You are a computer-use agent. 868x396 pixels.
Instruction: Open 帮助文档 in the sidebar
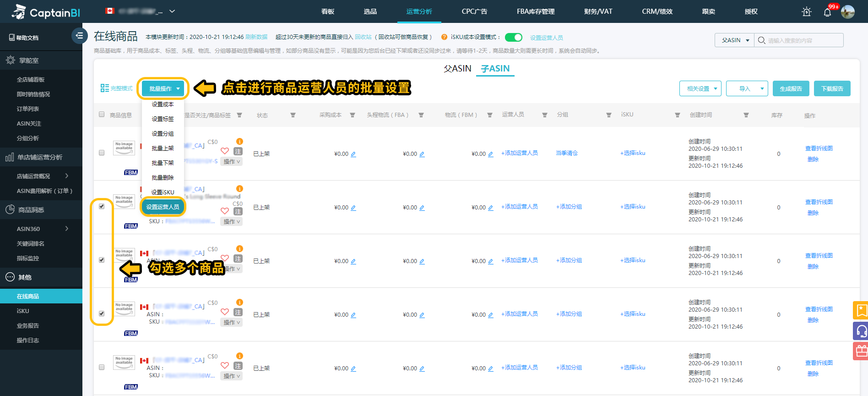tap(24, 38)
